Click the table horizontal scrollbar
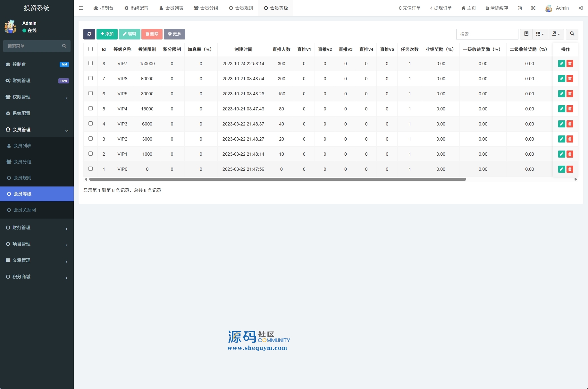588x389 pixels. point(277,179)
